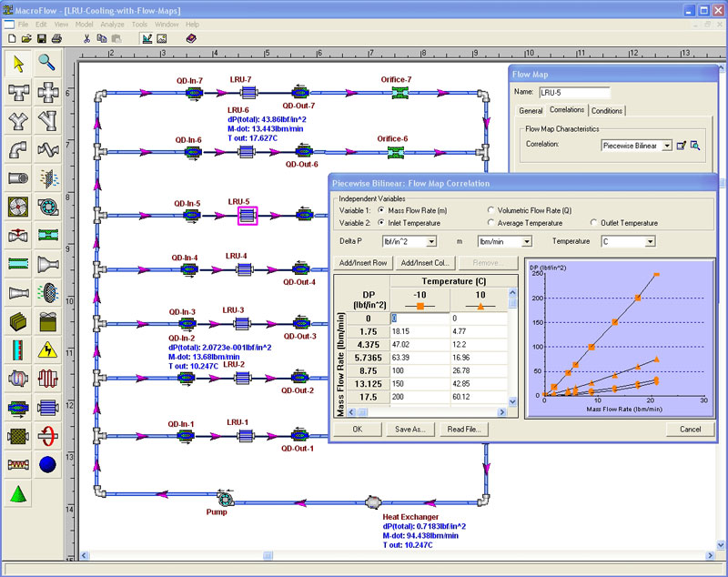Click the 10 temperature column header
Screen dimensions: 728x577
(480, 299)
